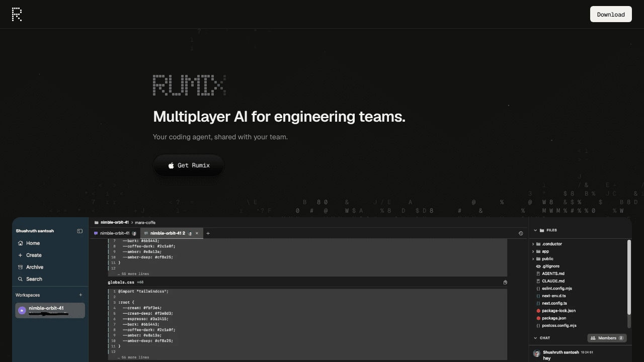The height and width of the screenshot is (362, 644).
Task: Click the Get Rumix button
Action: coord(189,165)
